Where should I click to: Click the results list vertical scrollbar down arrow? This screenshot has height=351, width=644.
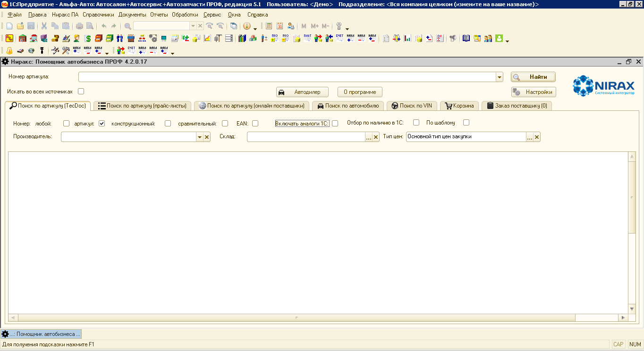[x=632, y=309]
